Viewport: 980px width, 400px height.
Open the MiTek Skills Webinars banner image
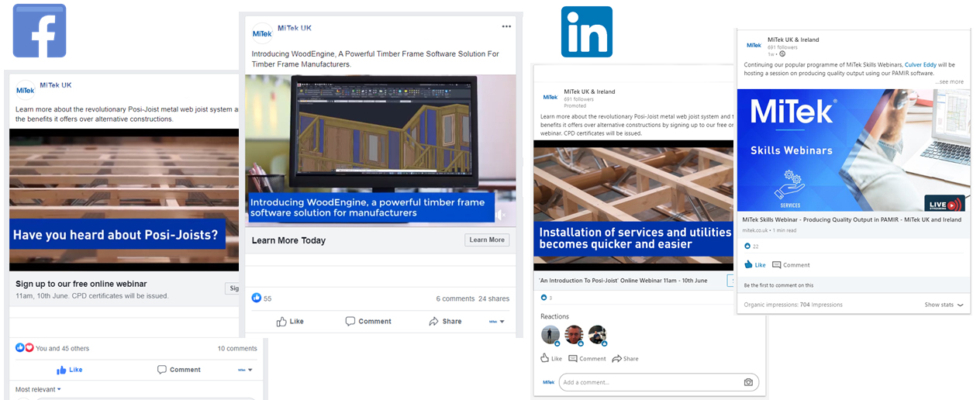click(x=854, y=150)
